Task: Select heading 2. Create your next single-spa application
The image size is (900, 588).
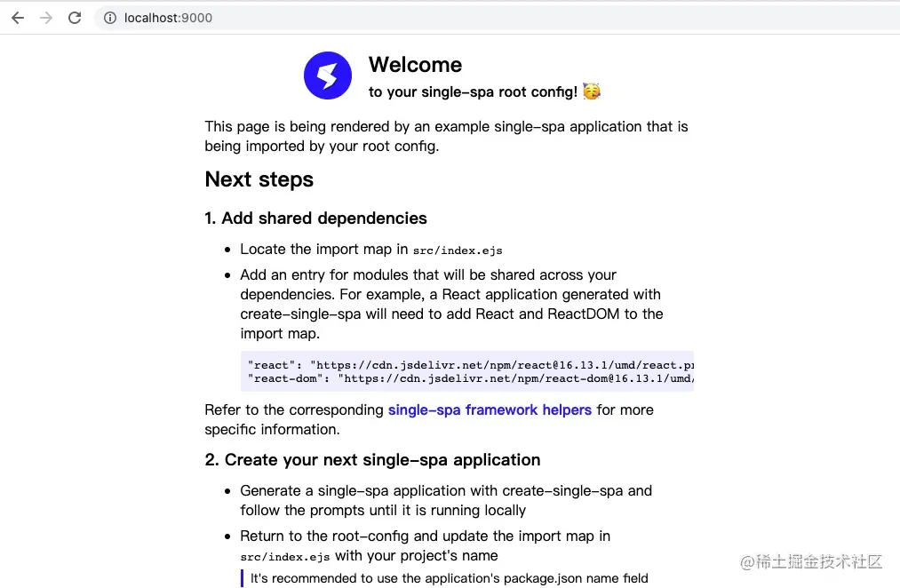Action: click(372, 459)
